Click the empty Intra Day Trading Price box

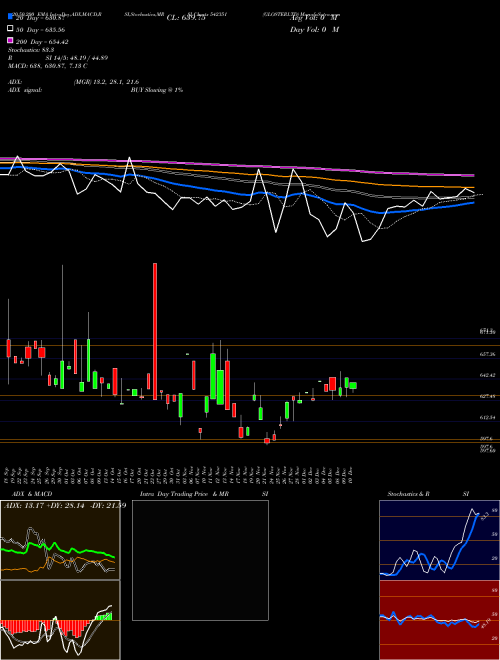[x=200, y=560]
